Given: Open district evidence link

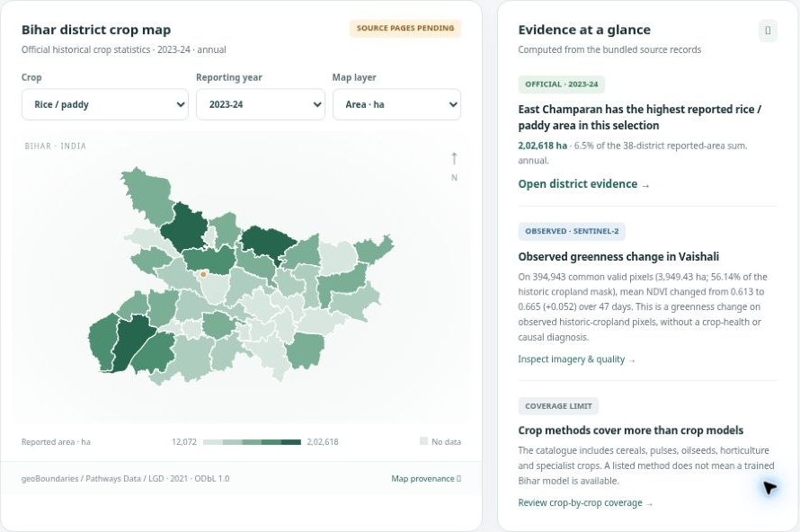Looking at the screenshot, I should pos(583,184).
